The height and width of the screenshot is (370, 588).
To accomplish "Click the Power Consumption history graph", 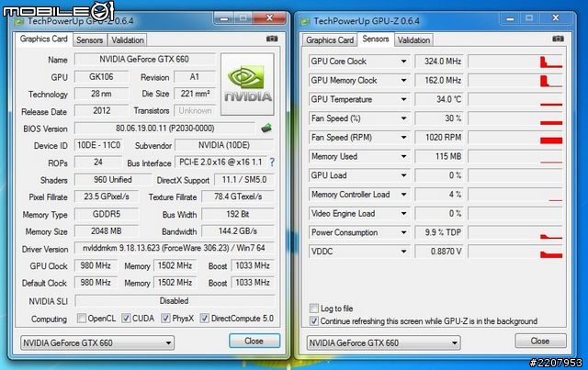I will click(515, 232).
